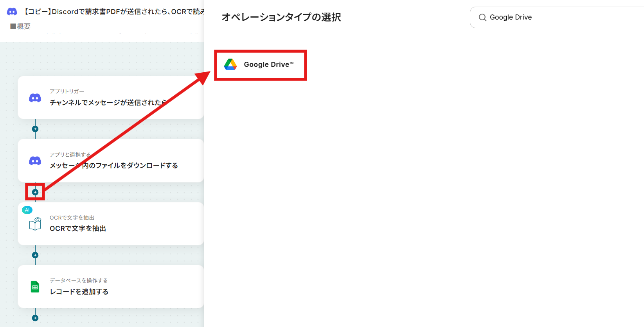The height and width of the screenshot is (327, 644).
Task: Open the レコードを追加する step card
Action: point(111,287)
